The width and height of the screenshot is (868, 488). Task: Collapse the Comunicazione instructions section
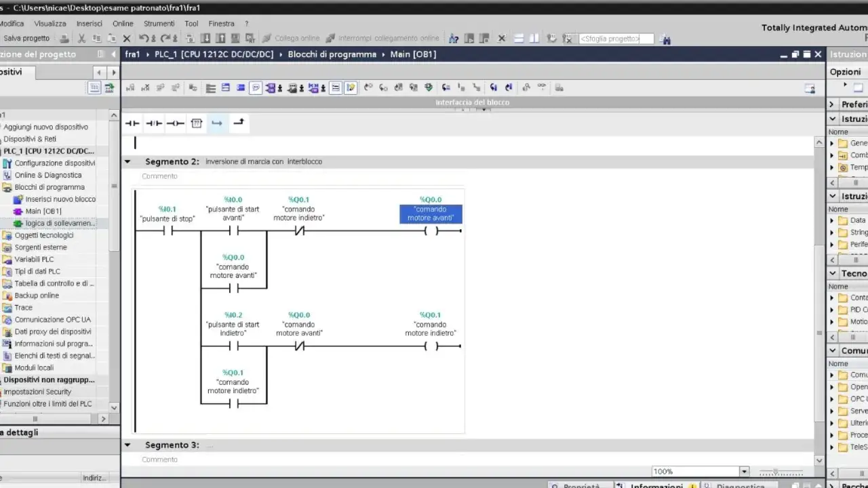(832, 350)
